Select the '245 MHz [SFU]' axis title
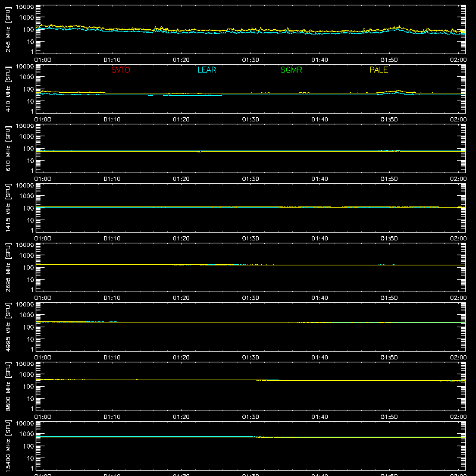This screenshot has height=476, width=476. point(8,29)
